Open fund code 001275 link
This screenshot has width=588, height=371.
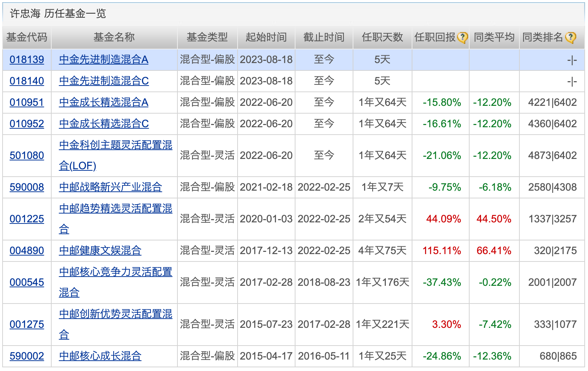click(27, 325)
